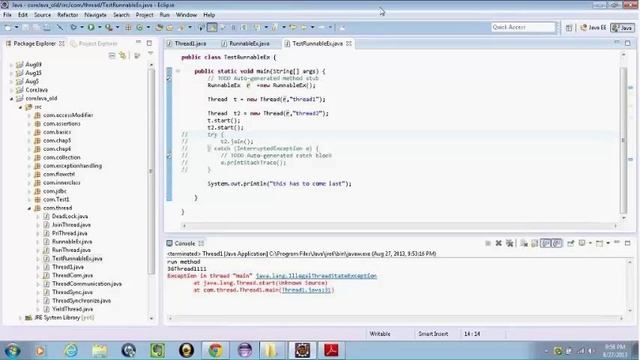Expand the CoreJava project
640x360 pixels.
point(11,90)
